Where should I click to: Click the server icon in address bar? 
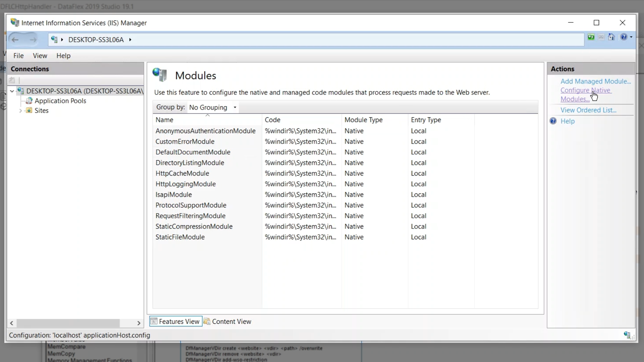pos(54,40)
